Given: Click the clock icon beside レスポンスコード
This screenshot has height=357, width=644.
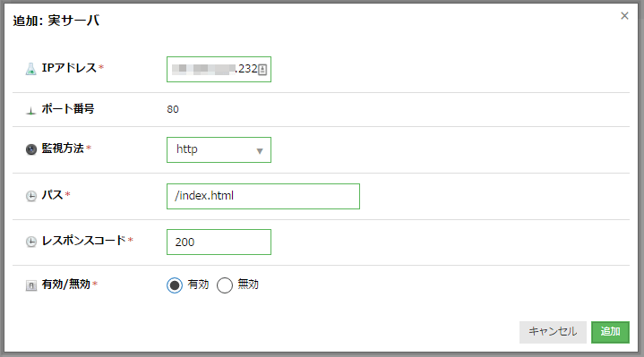Looking at the screenshot, I should click(31, 242).
